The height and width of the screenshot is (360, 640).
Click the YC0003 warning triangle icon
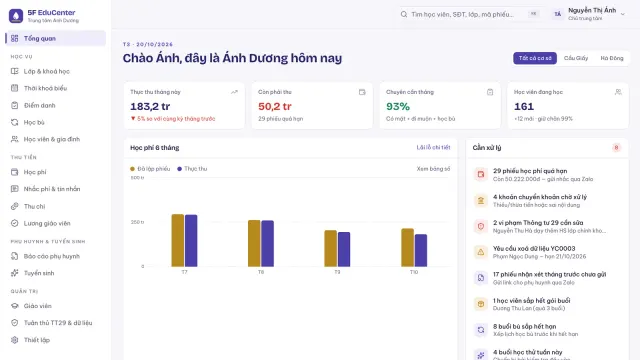(x=481, y=252)
